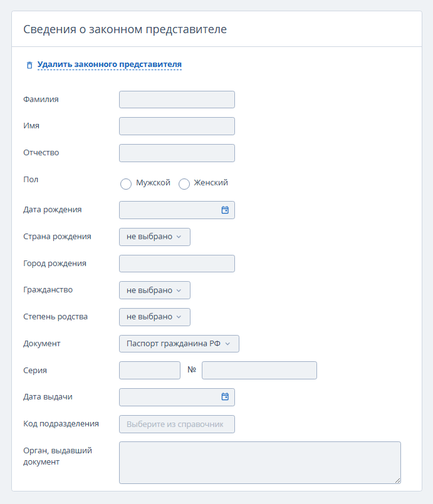Screen dimensions: 433x504
Task: Click the passport number field after №
Action: click(x=259, y=370)
